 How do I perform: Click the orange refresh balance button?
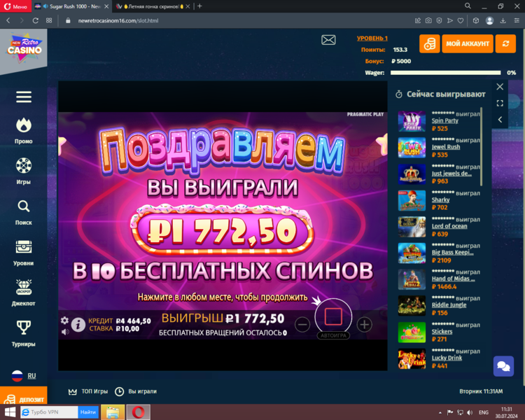[505, 43]
